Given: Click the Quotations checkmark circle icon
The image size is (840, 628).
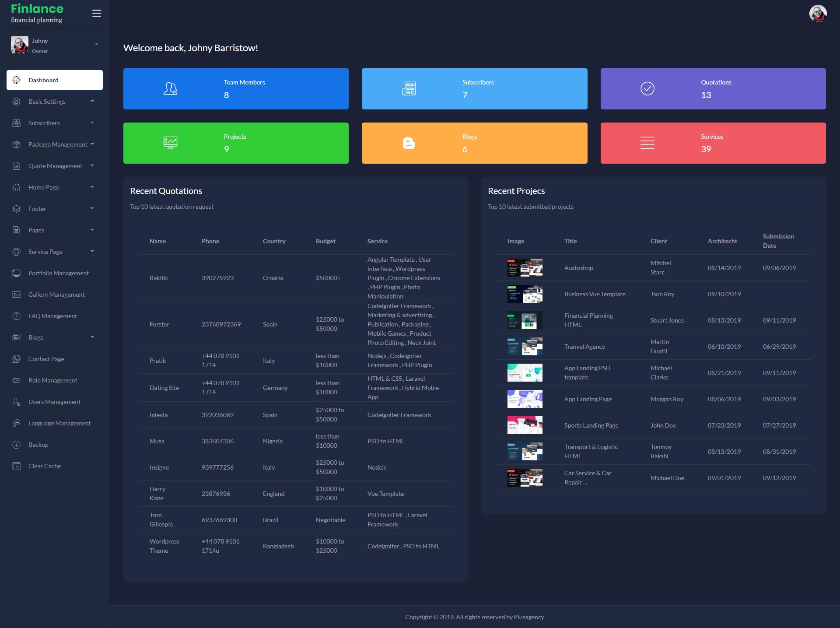Looking at the screenshot, I should pyautogui.click(x=647, y=89).
